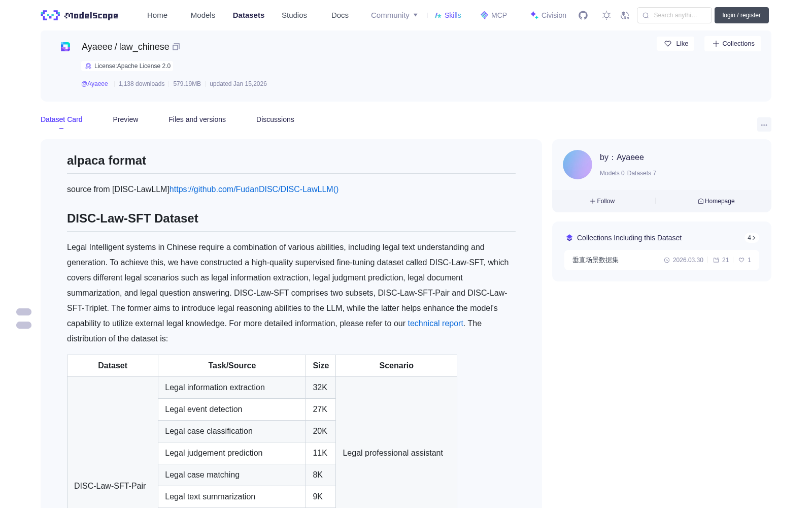
Task: Copy dataset name law_chinese icon
Action: (x=176, y=47)
